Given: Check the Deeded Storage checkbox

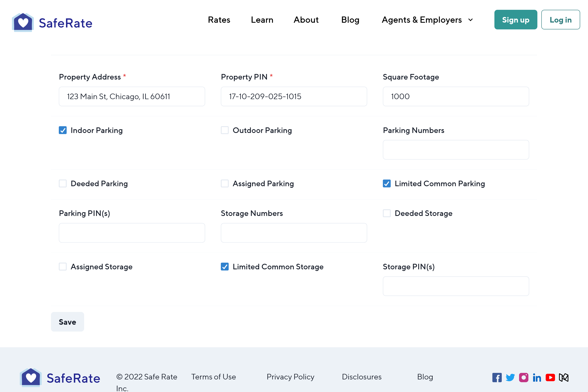Looking at the screenshot, I should pos(387,213).
